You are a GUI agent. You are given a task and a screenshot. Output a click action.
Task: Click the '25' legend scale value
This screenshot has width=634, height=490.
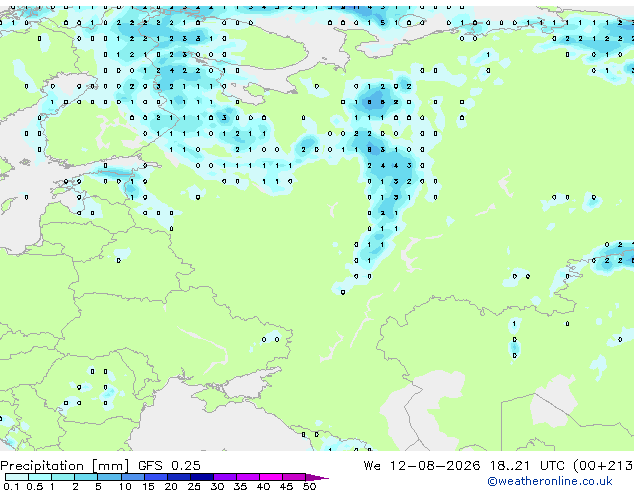coord(194,486)
